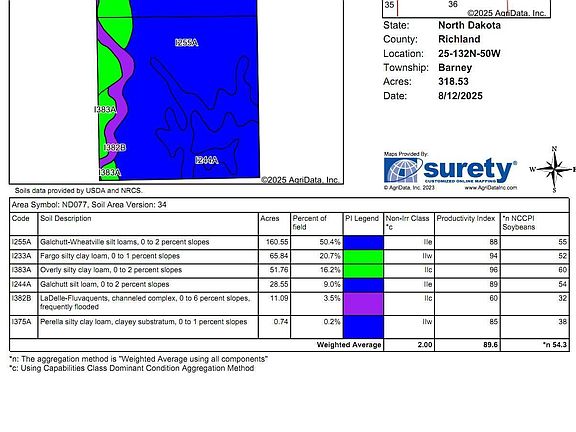Click the 65.84 acres value
The width and height of the screenshot is (576, 432).
(x=279, y=256)
